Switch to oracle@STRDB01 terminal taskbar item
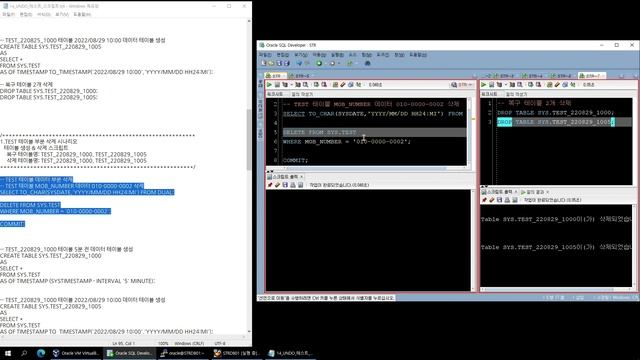 [x=182, y=353]
